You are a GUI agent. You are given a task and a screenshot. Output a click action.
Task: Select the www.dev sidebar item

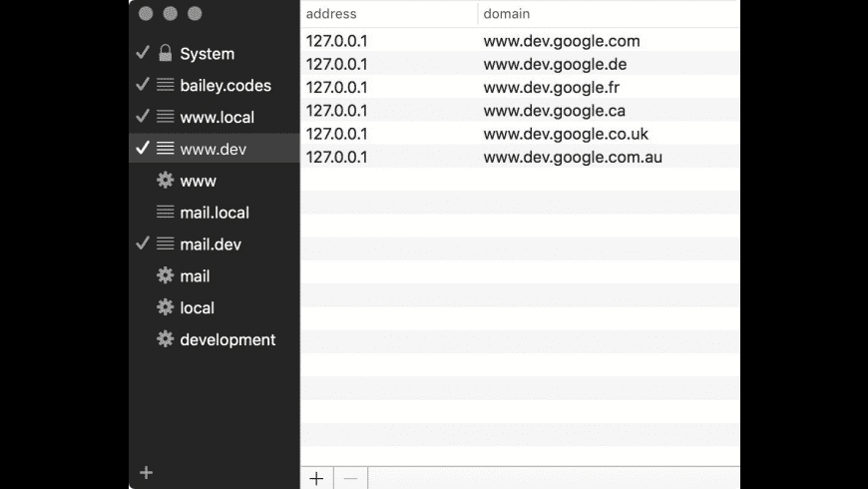tap(213, 150)
